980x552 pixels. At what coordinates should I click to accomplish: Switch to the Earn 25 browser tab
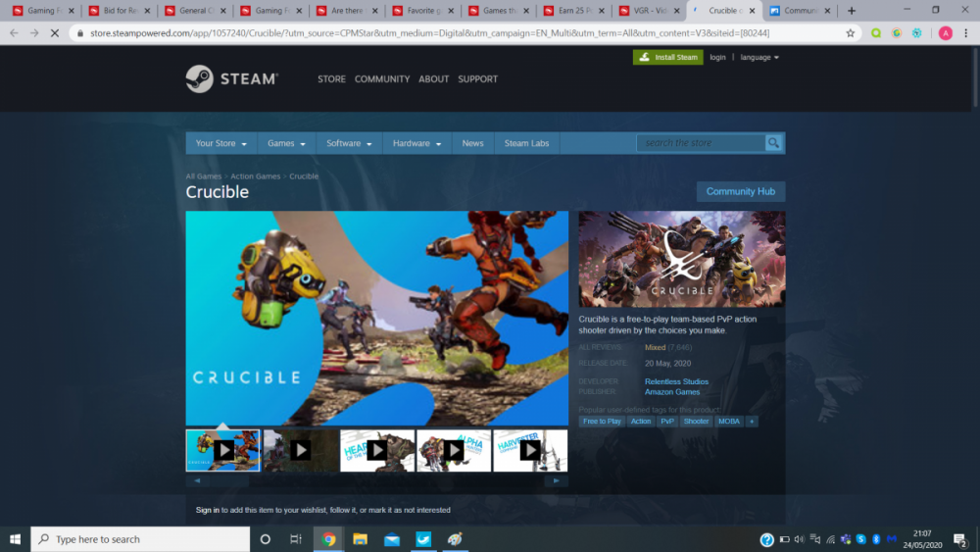tap(573, 11)
